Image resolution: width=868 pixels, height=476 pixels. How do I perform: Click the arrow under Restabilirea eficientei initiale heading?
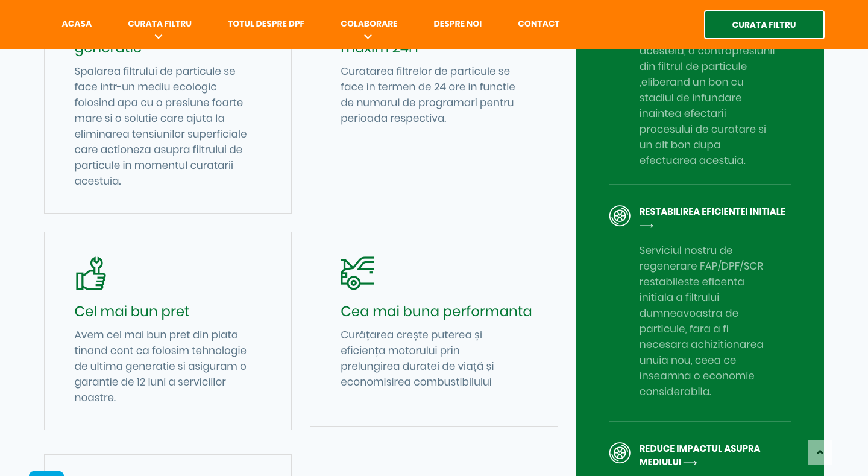(646, 226)
